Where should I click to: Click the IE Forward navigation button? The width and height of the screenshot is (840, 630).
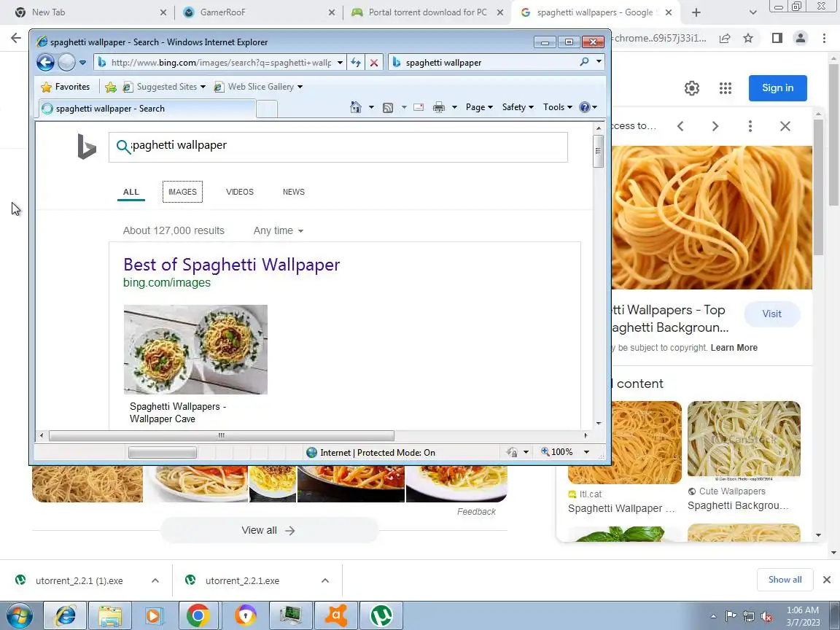(x=66, y=62)
